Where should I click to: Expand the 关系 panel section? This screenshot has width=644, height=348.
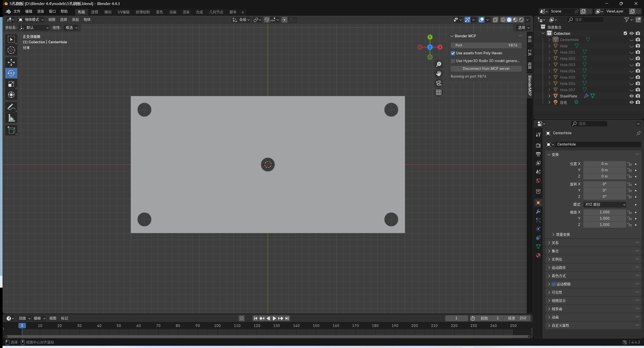(555, 243)
